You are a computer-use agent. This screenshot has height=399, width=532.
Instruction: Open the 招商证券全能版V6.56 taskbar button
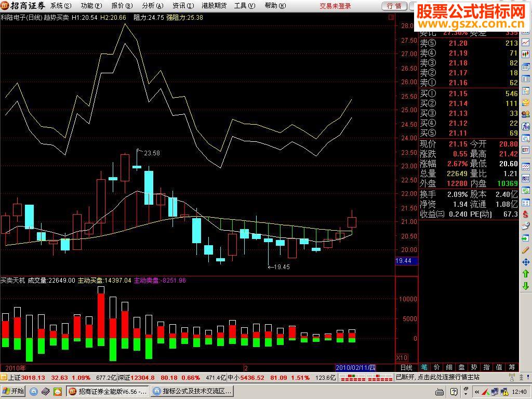coord(108,391)
